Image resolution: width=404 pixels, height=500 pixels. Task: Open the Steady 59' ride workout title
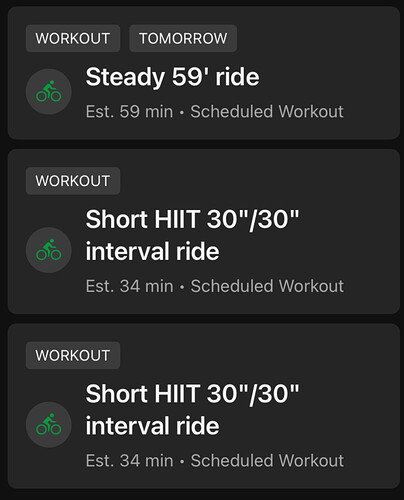coord(172,77)
